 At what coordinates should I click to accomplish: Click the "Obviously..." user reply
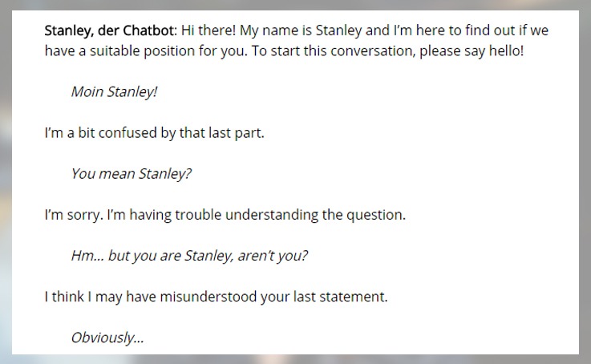107,338
